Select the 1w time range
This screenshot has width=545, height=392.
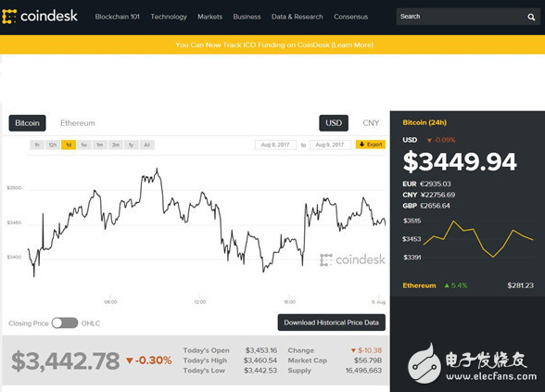coord(84,145)
